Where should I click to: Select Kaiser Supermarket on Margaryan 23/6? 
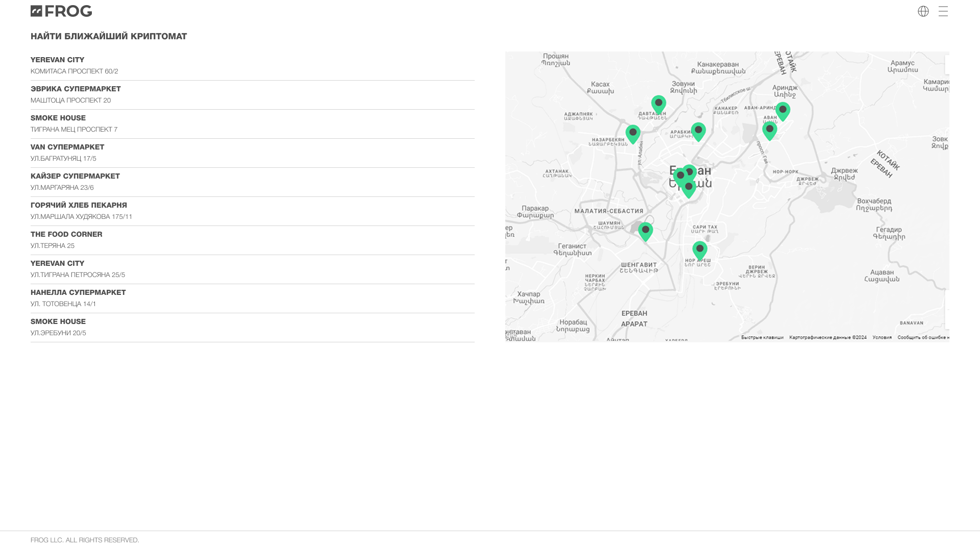coord(75,176)
